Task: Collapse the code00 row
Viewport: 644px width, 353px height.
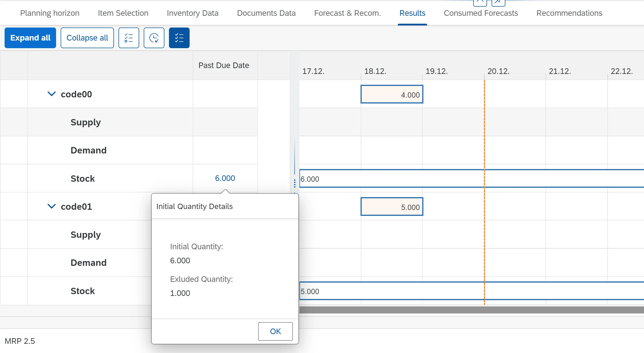Action: [x=51, y=94]
